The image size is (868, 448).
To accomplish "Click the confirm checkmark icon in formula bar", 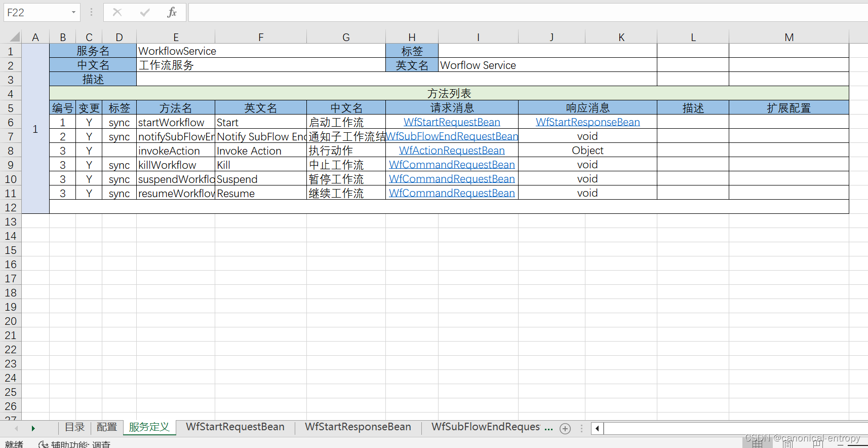I will click(145, 12).
